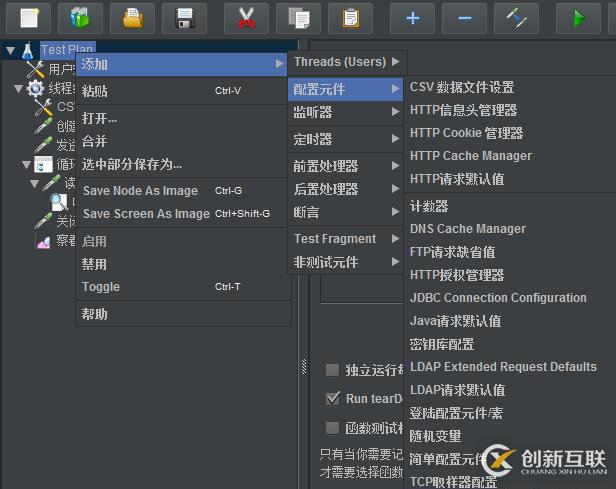This screenshot has width=616, height=489.
Task: Select the magnifier listener icon in tree
Action: coord(60,202)
